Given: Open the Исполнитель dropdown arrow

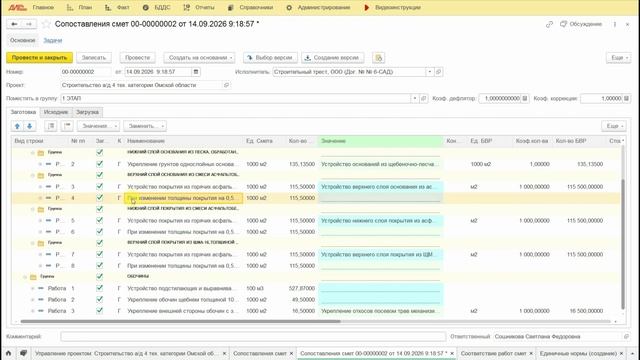Looking at the screenshot, I should pos(429,72).
